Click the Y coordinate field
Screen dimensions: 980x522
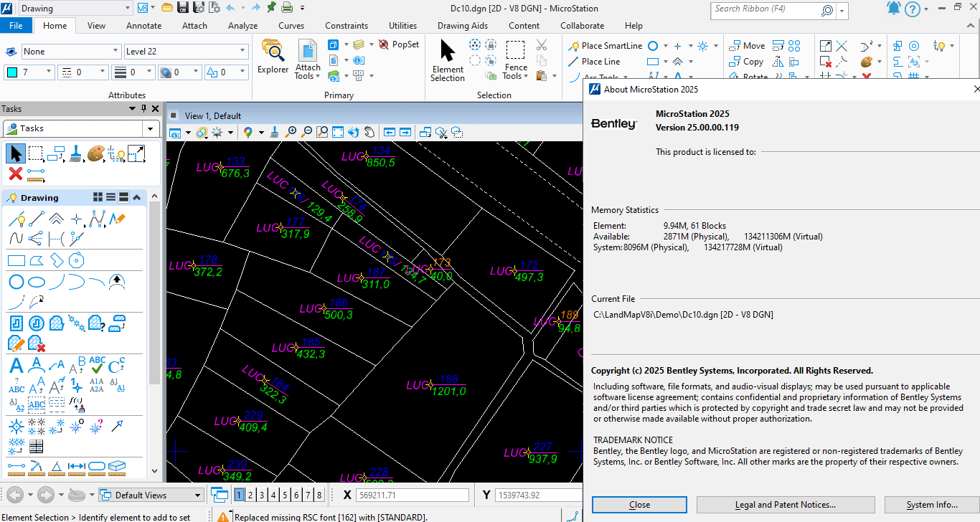[x=539, y=495]
